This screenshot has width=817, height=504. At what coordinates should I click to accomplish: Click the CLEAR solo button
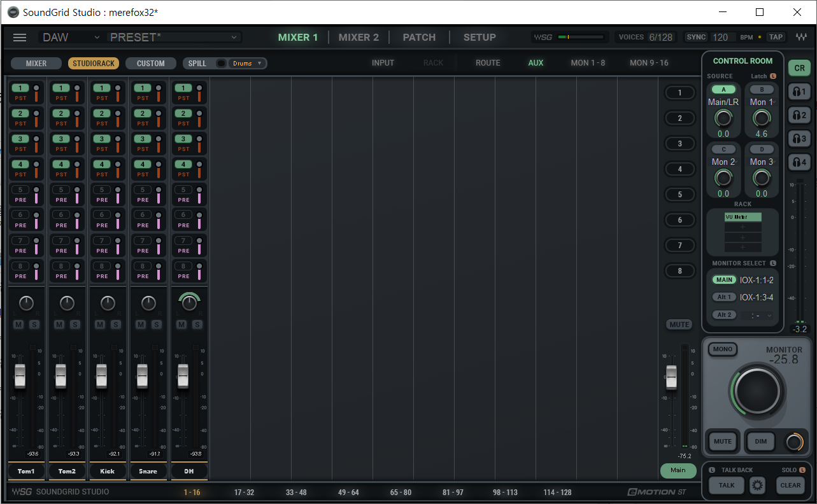[x=790, y=486]
